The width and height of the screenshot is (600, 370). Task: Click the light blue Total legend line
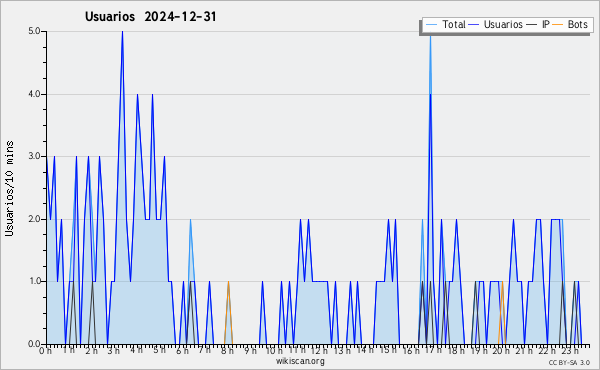click(x=432, y=25)
